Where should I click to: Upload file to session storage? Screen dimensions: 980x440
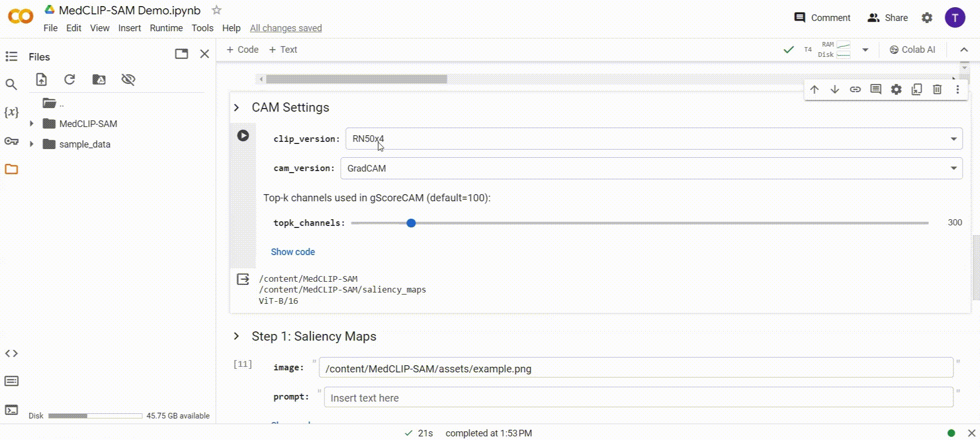tap(41, 79)
